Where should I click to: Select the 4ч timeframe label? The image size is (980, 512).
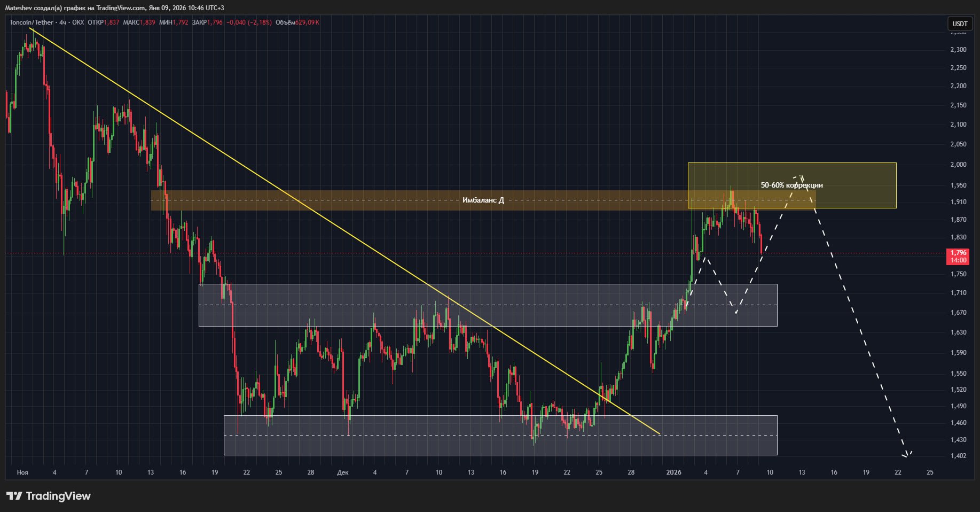[62, 22]
